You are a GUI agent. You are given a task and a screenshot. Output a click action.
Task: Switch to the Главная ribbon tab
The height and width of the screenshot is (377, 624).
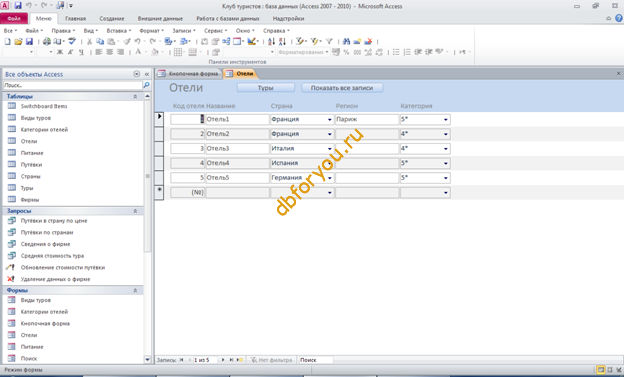[x=75, y=19]
